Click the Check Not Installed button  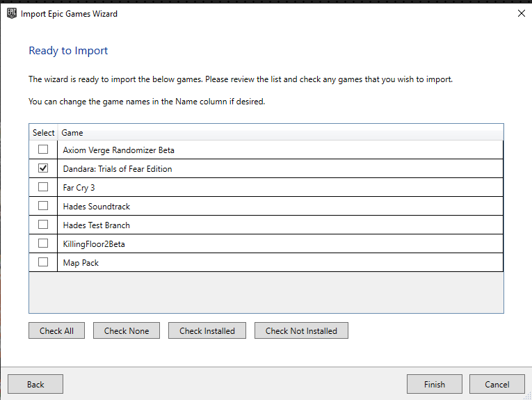point(301,330)
